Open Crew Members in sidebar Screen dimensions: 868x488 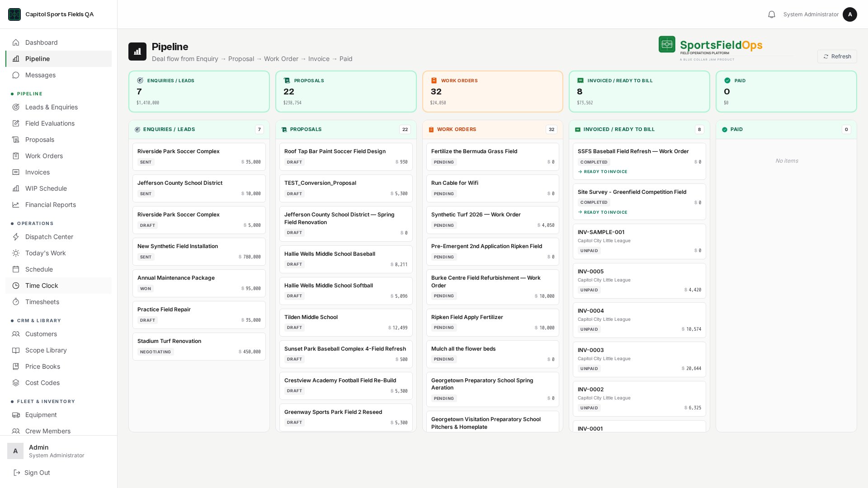click(x=59, y=431)
